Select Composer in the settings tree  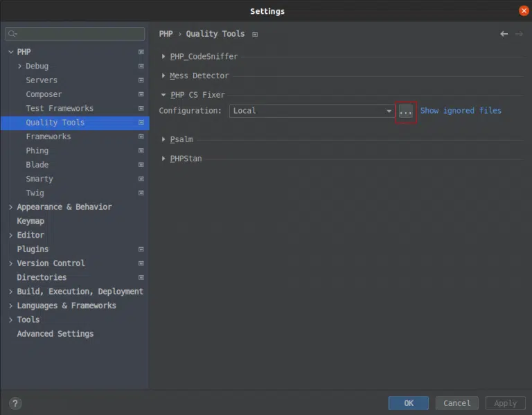click(x=44, y=94)
